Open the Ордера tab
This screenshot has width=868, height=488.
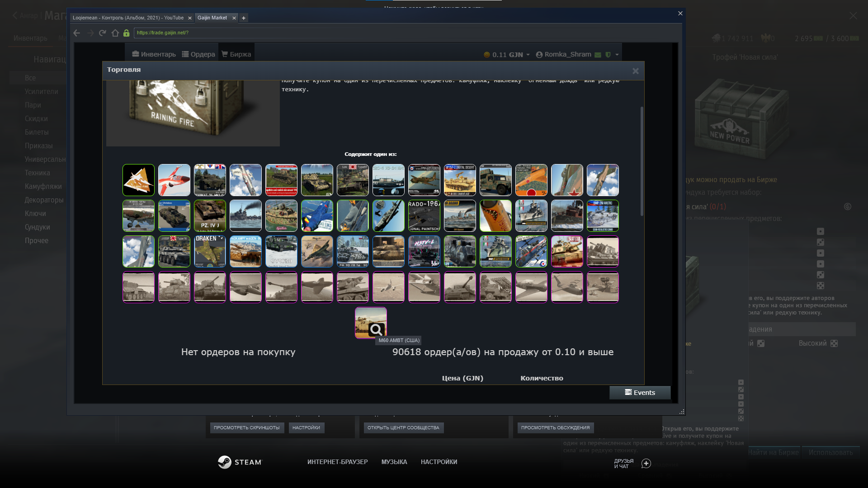(x=198, y=54)
